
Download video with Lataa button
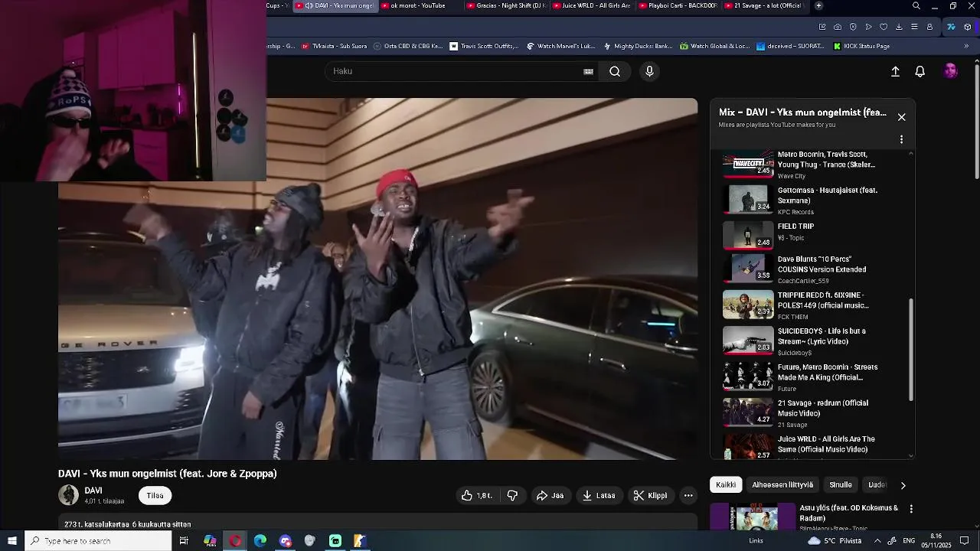point(599,495)
